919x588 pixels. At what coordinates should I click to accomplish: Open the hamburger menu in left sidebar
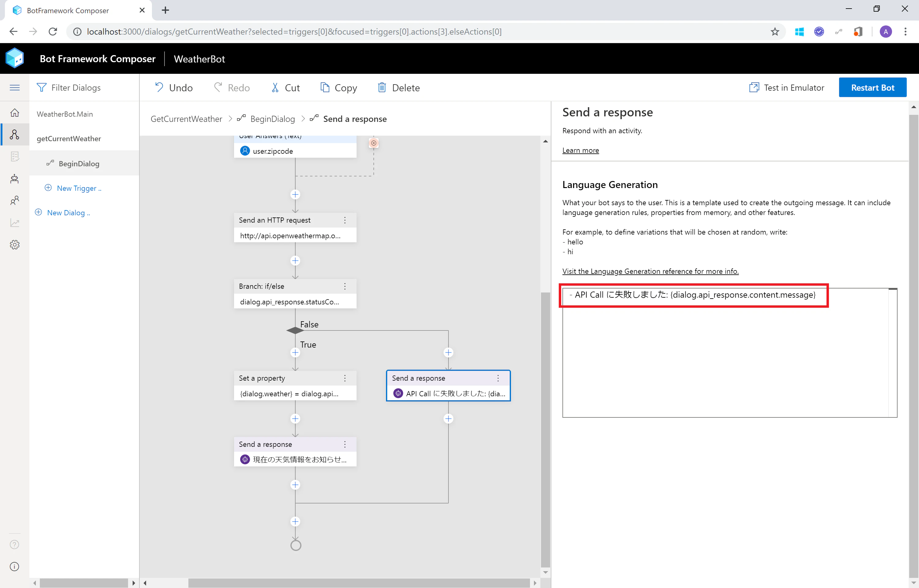[14, 88]
